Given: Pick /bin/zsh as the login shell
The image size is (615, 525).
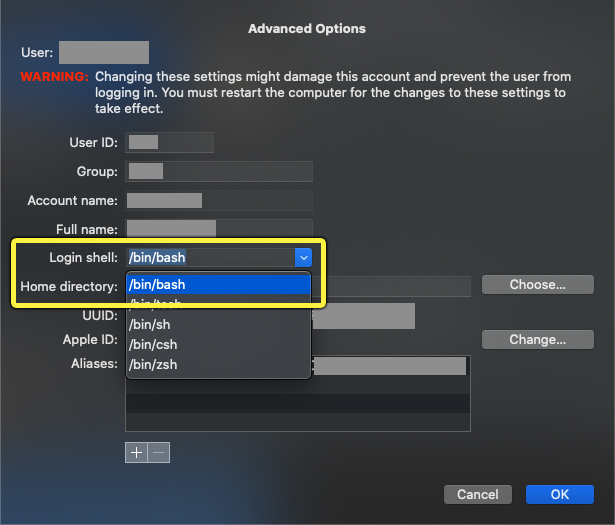Looking at the screenshot, I should [218, 364].
